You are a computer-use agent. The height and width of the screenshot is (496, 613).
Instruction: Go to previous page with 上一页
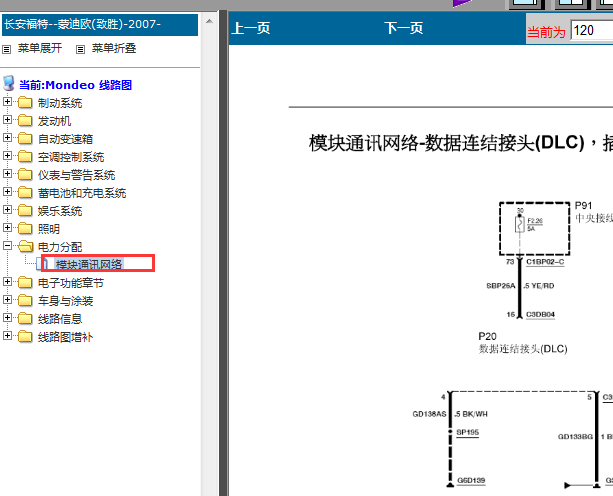[x=251, y=28]
